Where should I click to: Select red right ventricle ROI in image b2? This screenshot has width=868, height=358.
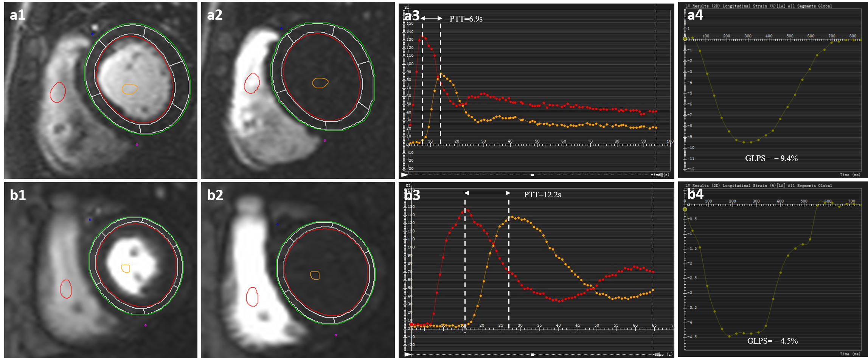[252, 297]
